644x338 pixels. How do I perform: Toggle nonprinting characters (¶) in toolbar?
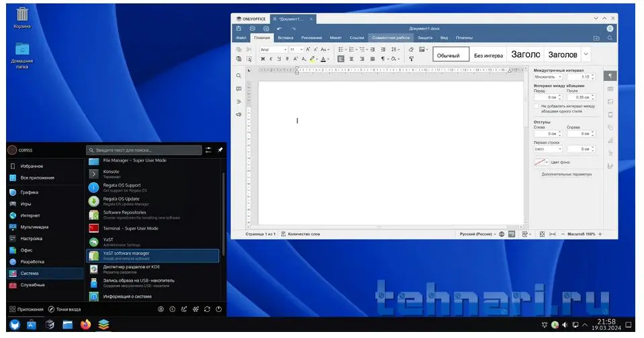[x=383, y=59]
